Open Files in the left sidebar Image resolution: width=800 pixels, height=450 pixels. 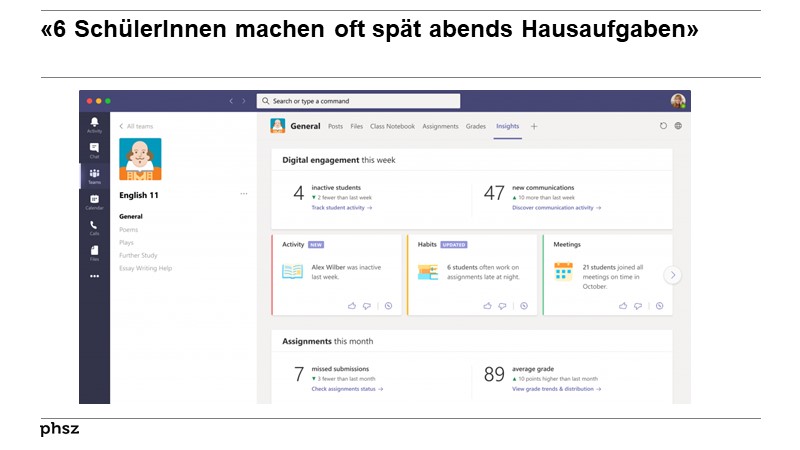pos(94,253)
